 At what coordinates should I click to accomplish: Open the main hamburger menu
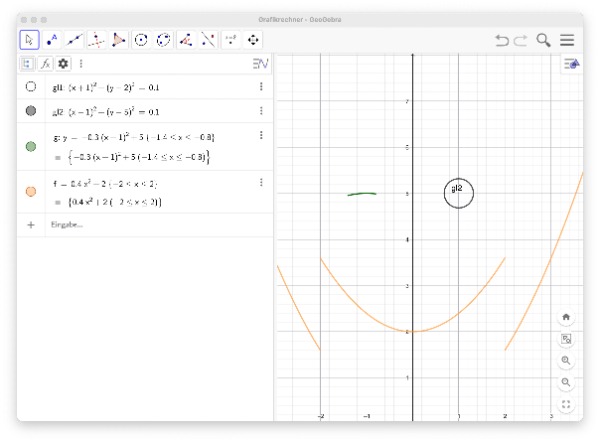[567, 40]
